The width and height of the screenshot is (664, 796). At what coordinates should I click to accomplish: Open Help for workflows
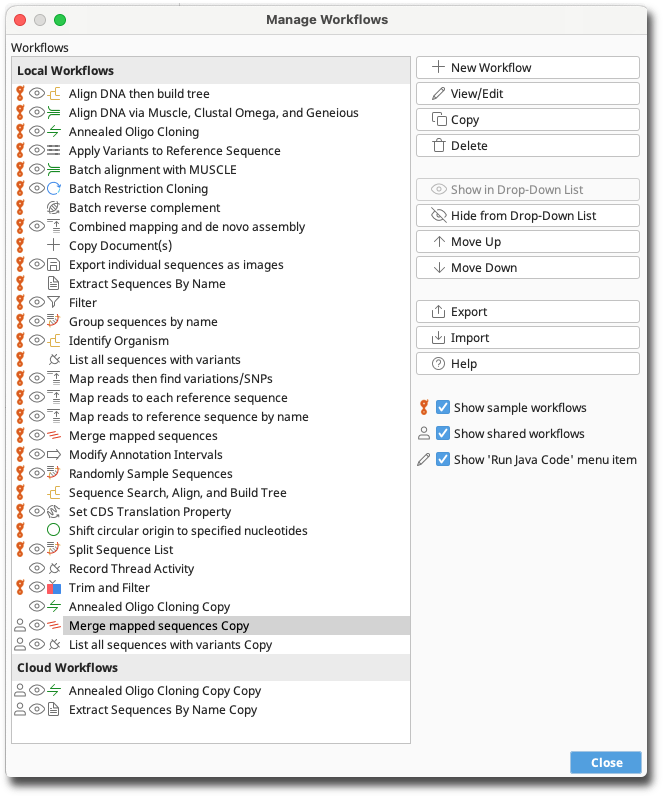coord(527,363)
